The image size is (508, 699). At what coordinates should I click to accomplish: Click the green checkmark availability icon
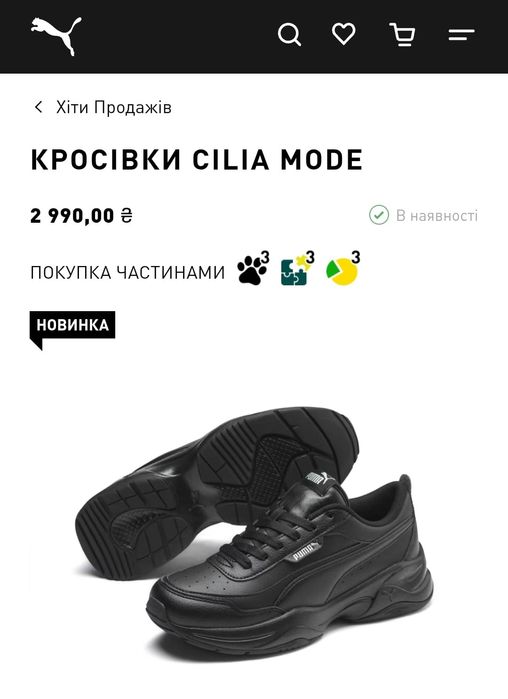(379, 215)
